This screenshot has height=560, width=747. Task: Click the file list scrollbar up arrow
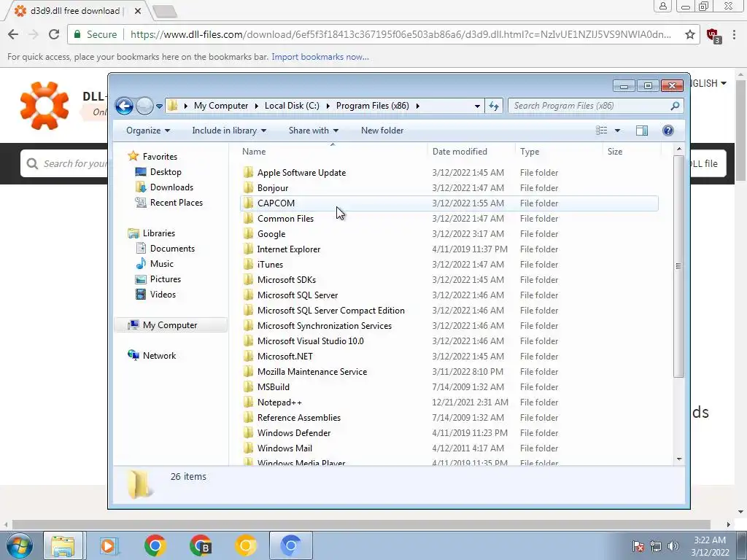click(x=679, y=149)
